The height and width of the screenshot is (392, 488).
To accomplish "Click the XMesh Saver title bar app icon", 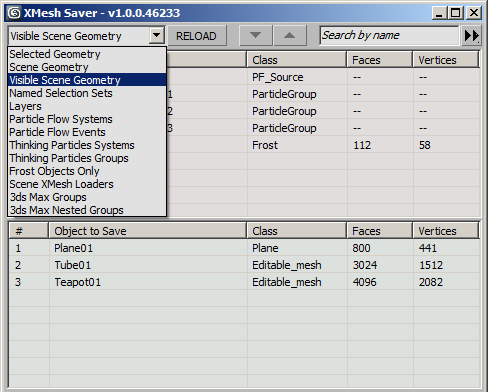I will [x=14, y=13].
